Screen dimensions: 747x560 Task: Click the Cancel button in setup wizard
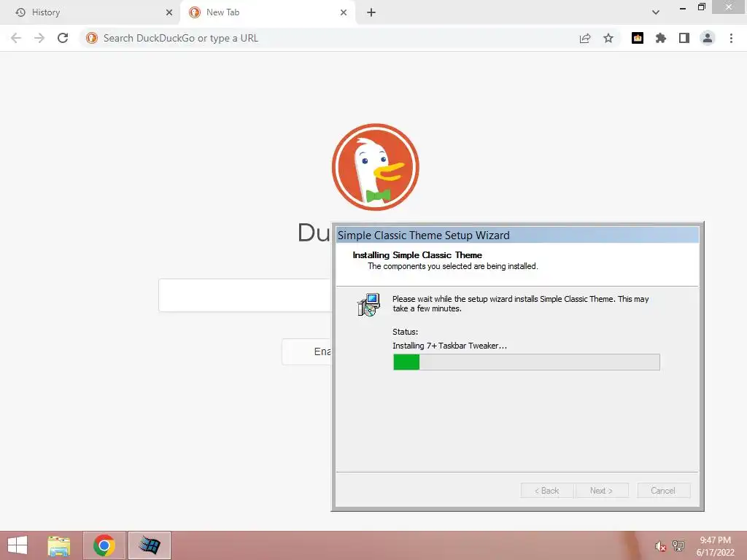[x=662, y=491]
